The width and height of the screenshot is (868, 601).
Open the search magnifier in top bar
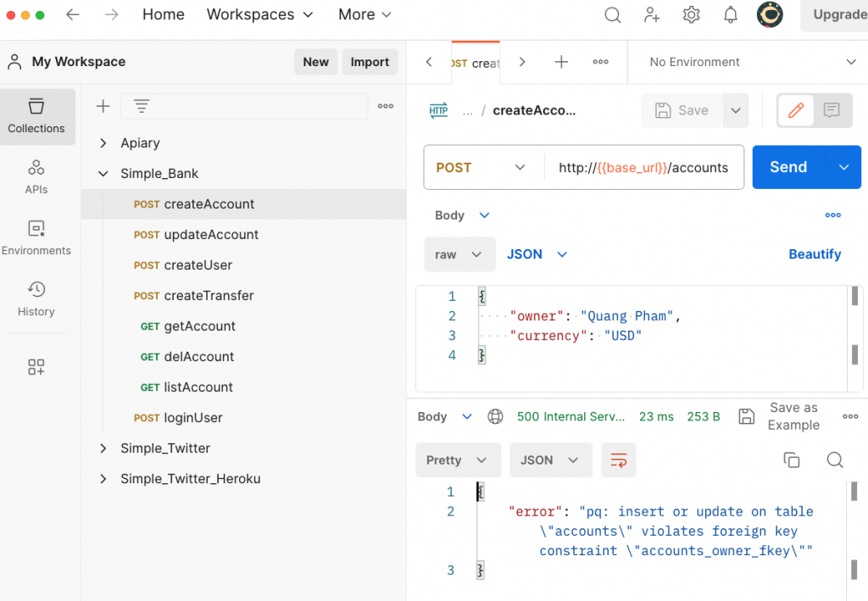click(x=612, y=14)
